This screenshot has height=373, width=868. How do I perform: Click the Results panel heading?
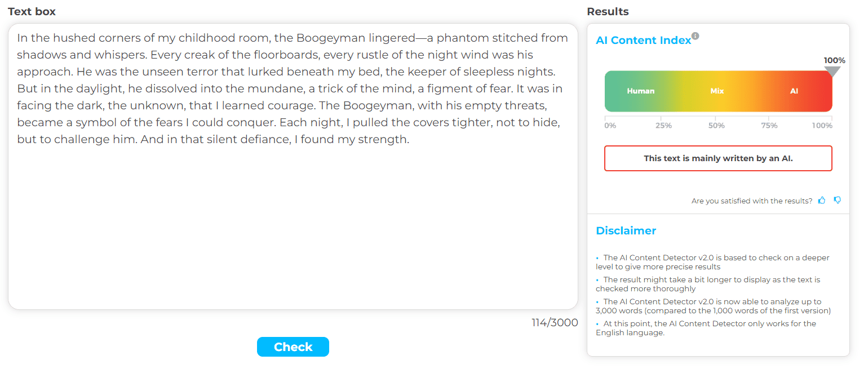tap(608, 11)
